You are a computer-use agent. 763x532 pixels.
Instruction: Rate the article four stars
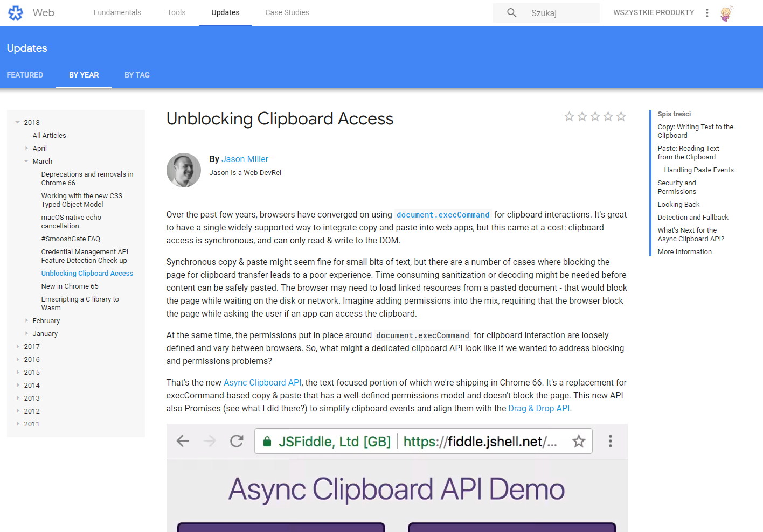[x=608, y=116]
